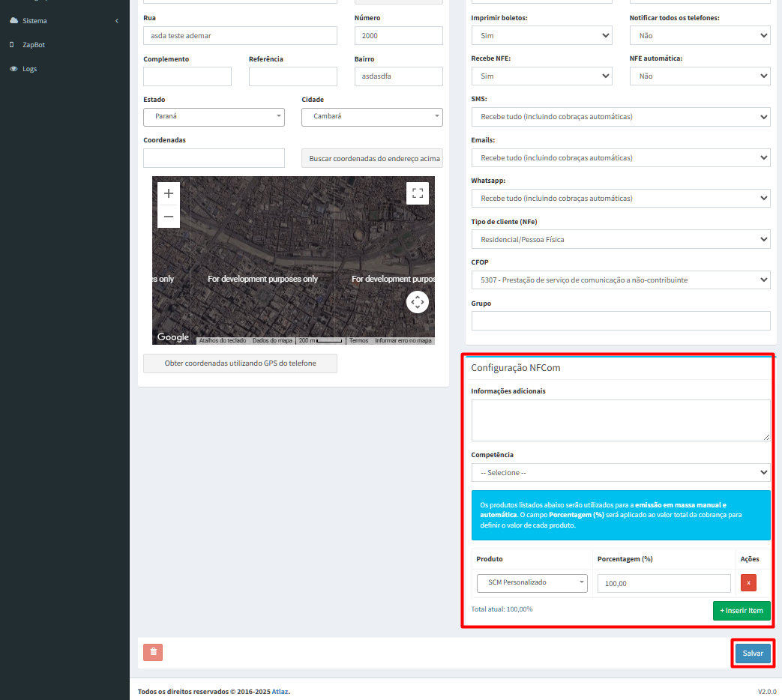This screenshot has height=700, width=782.
Task: Toggle fullscreen map view
Action: (418, 193)
